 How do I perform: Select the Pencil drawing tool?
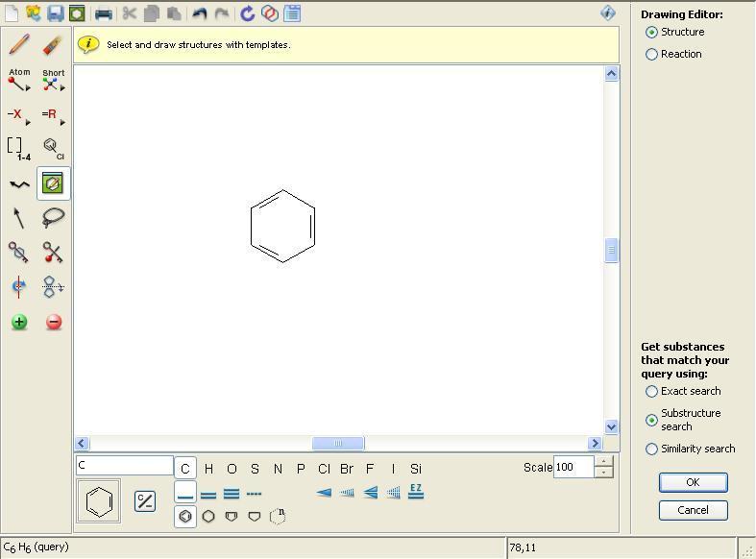[x=19, y=44]
